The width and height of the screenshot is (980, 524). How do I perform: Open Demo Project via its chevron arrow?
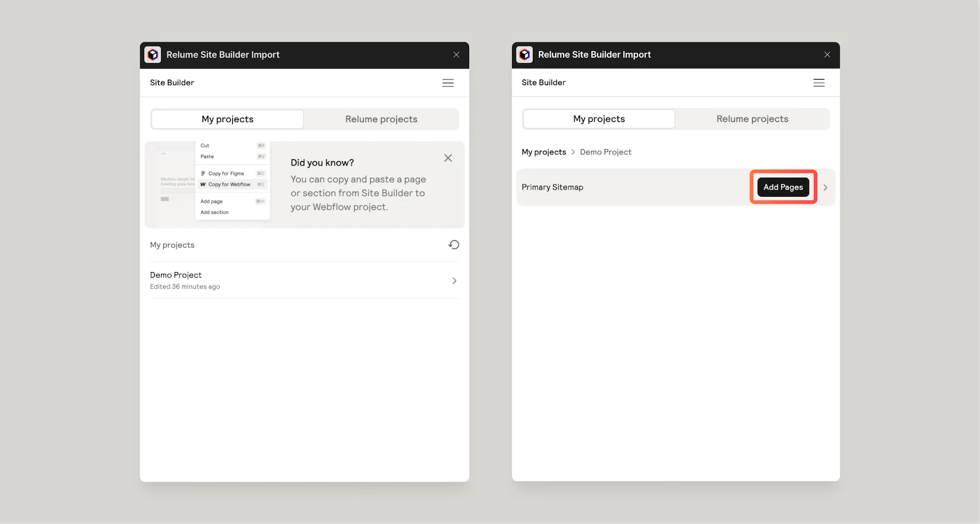pos(454,281)
